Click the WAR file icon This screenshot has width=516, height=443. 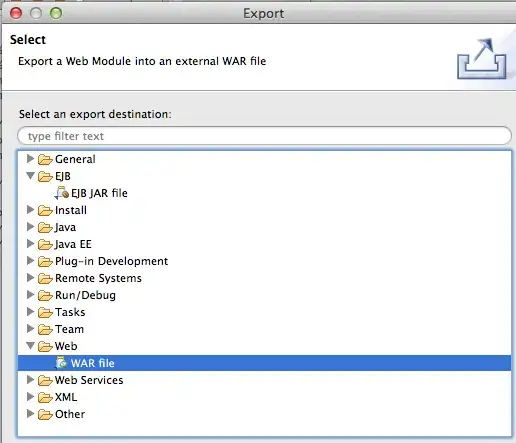pos(61,363)
